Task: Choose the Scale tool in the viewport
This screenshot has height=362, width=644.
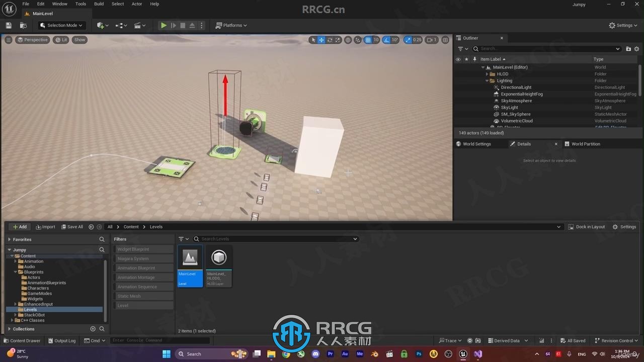Action: [x=338, y=40]
